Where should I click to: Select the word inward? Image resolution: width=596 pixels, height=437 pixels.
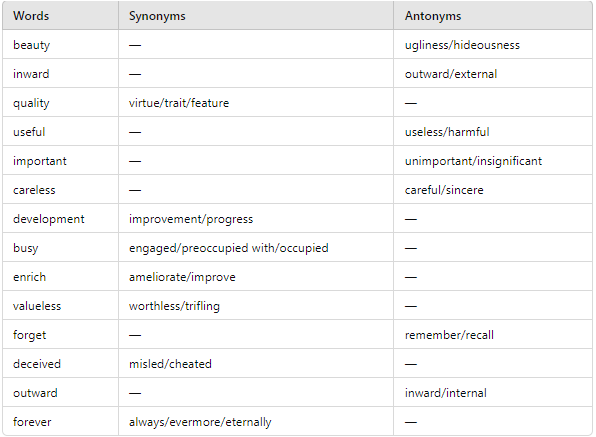point(31,74)
